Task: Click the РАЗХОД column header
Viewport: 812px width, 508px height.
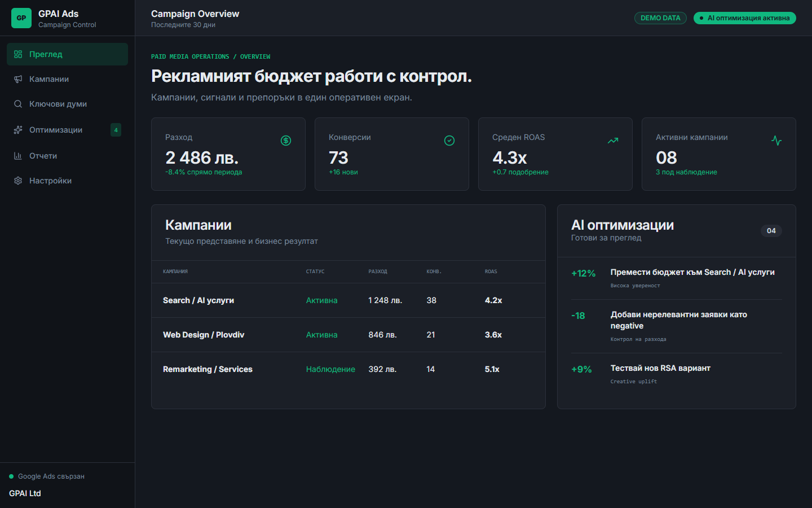Action: [378, 271]
